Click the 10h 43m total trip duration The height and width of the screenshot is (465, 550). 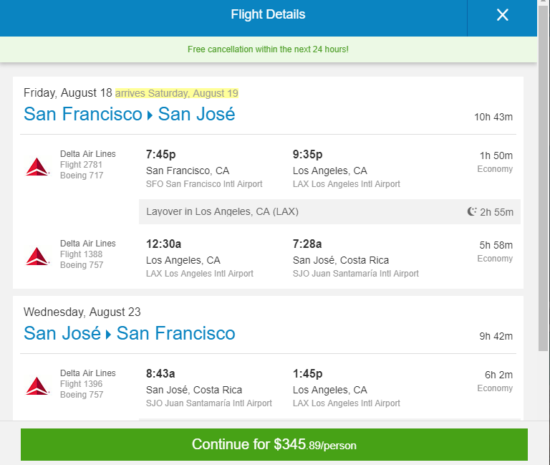pyautogui.click(x=494, y=117)
